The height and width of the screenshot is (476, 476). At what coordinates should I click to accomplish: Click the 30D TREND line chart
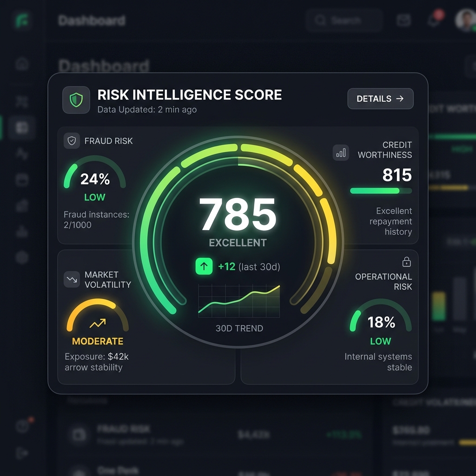[239, 301]
